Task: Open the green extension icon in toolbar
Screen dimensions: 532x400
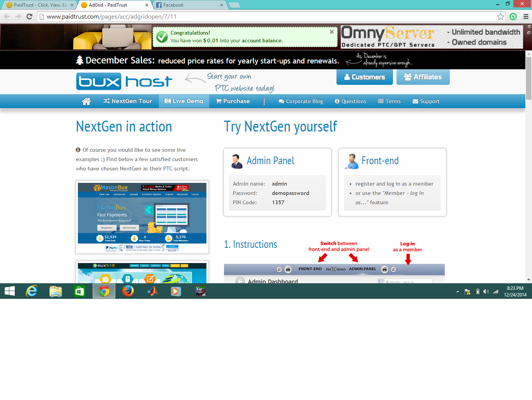Action: point(513,16)
